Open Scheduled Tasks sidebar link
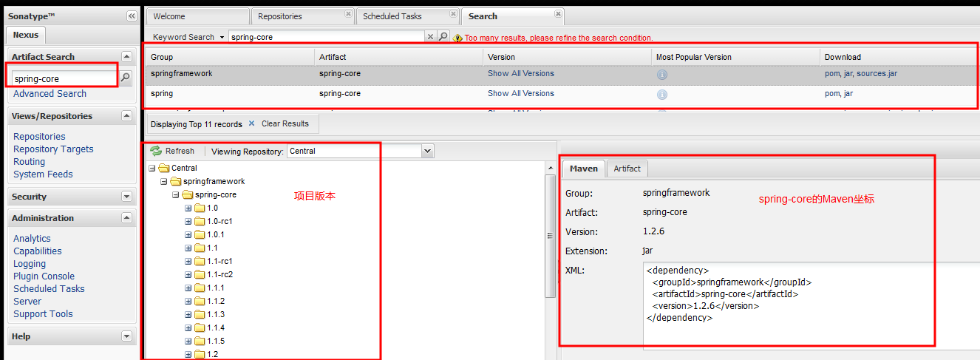The height and width of the screenshot is (360, 980). [x=49, y=289]
